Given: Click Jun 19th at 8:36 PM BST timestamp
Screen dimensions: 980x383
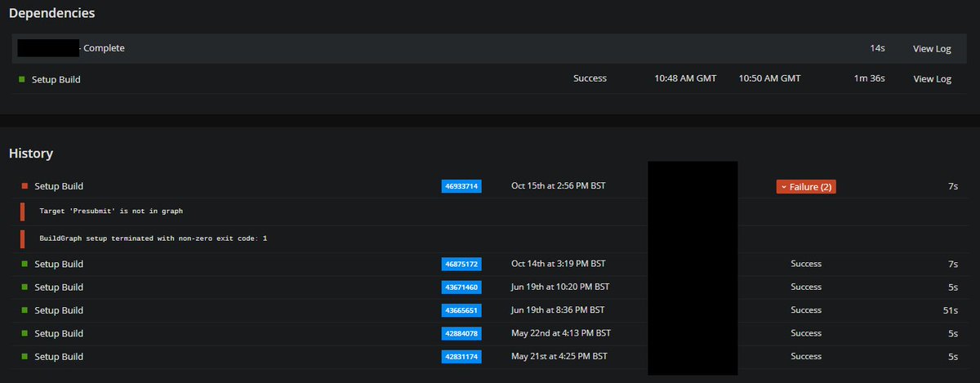Looking at the screenshot, I should coord(558,310).
